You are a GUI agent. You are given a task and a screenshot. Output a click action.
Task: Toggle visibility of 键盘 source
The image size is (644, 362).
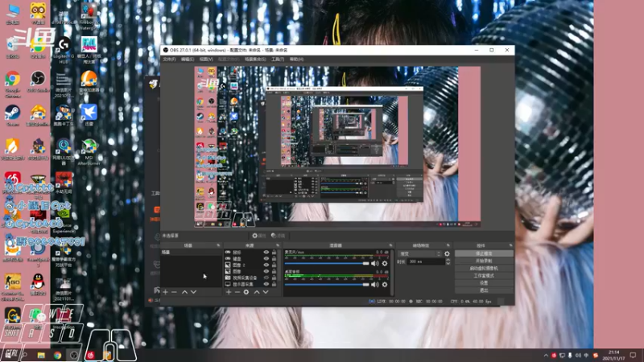click(266, 259)
